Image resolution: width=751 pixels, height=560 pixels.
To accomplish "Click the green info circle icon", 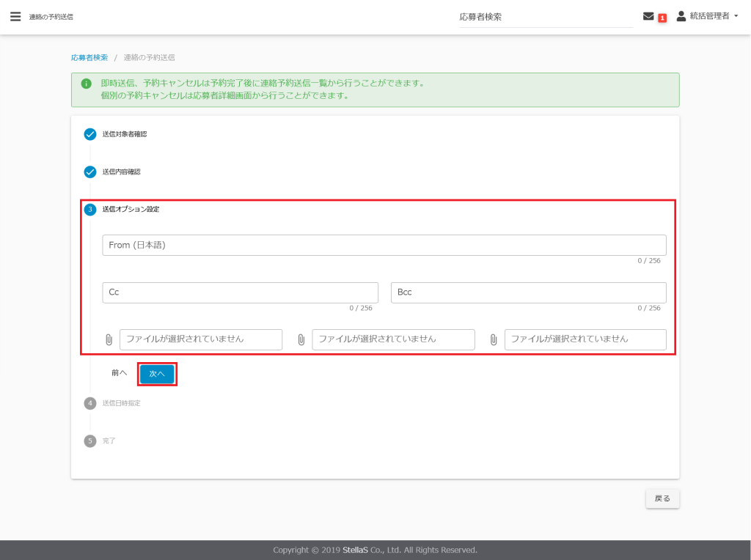I will 86,84.
